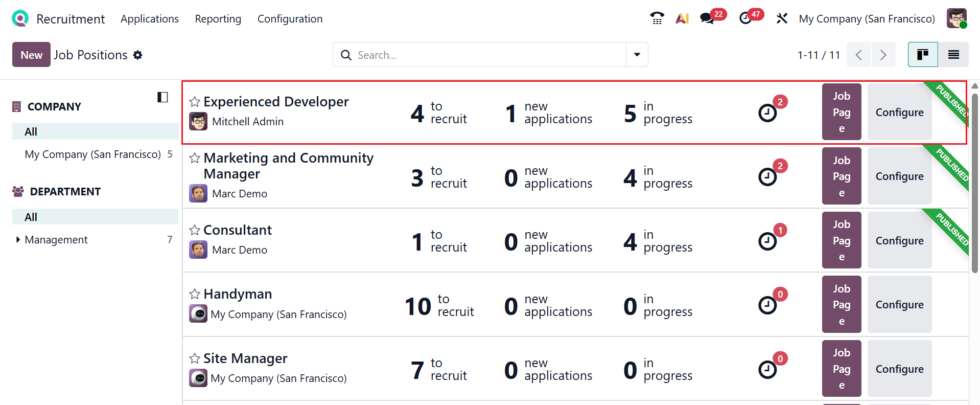Open the Reporting menu

tap(218, 19)
